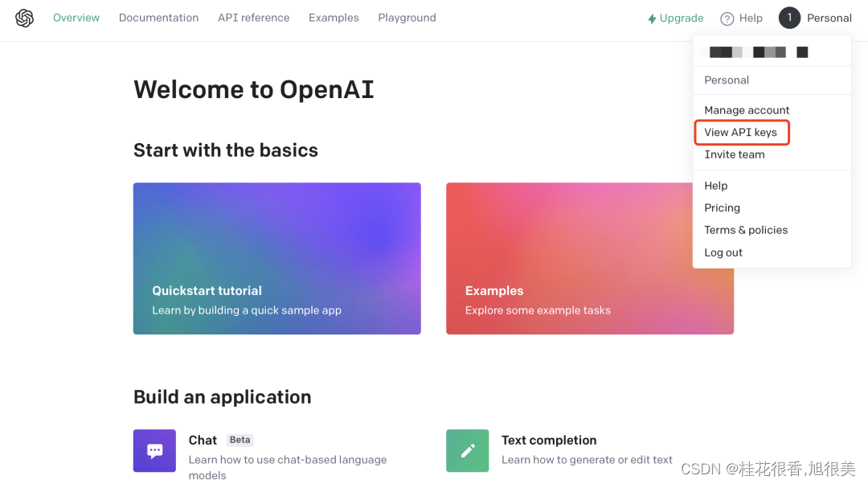
Task: Click the OpenAI logo icon
Action: tap(24, 18)
